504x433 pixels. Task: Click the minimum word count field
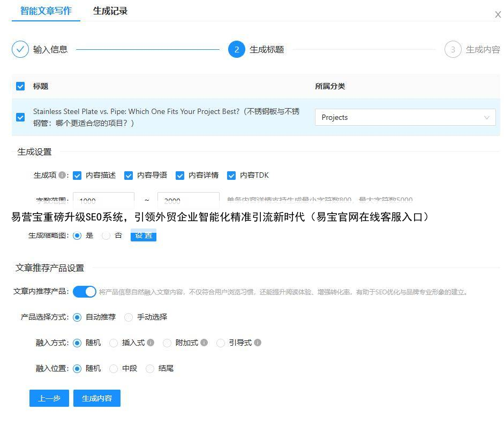103,201
